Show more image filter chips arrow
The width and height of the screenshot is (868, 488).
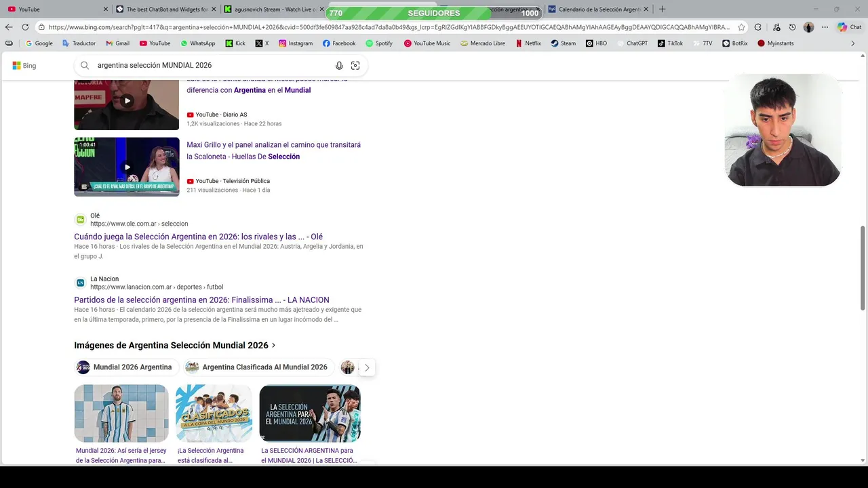pos(367,367)
